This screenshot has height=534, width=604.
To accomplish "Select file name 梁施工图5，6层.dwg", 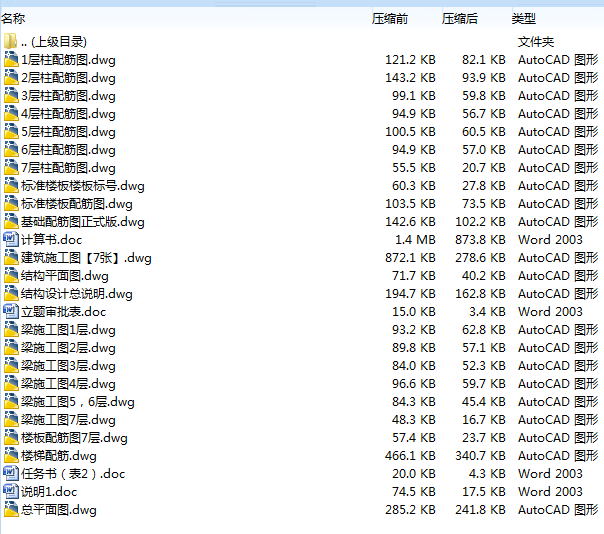I will (78, 402).
